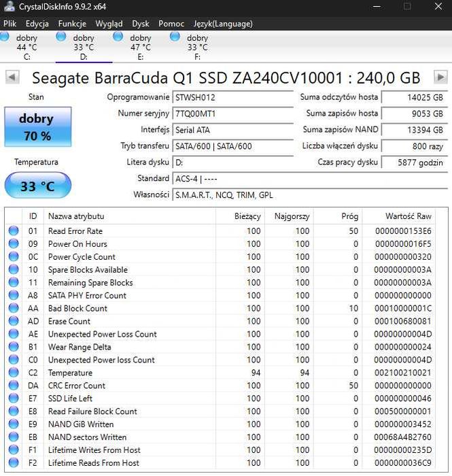Image resolution: width=452 pixels, height=476 pixels.
Task: Click the power-on hours value 5877 godzin
Action: coord(415,163)
